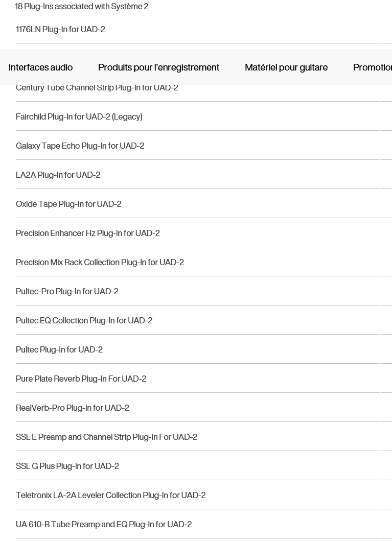Open SSL E Preamp and Channel Strip
The width and height of the screenshot is (392, 541).
point(106,437)
